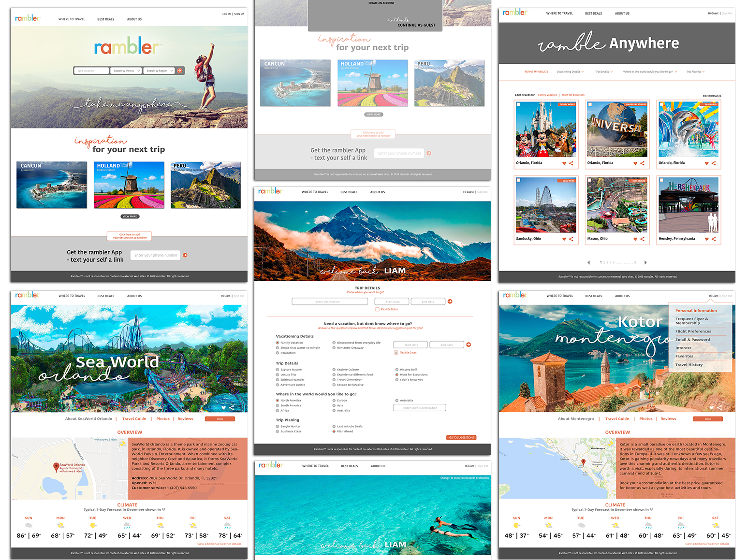Select the Last minute Deals radio option
Image resolution: width=747 pixels, height=560 pixels.
[334, 426]
